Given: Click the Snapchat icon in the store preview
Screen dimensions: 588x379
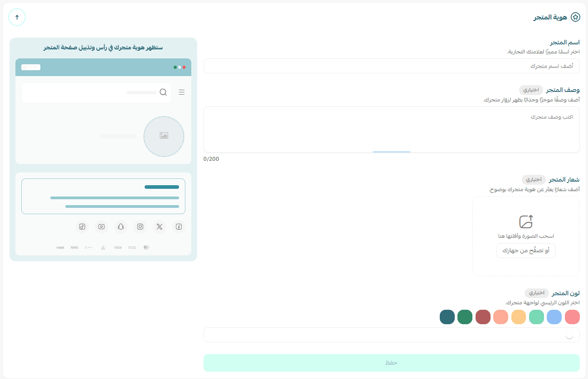Looking at the screenshot, I should click(121, 227).
